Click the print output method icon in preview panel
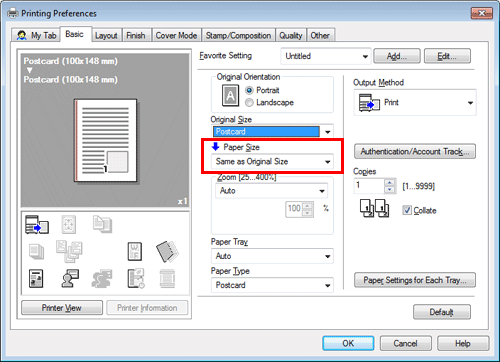Viewport: 500px width, 362px height. click(x=37, y=224)
